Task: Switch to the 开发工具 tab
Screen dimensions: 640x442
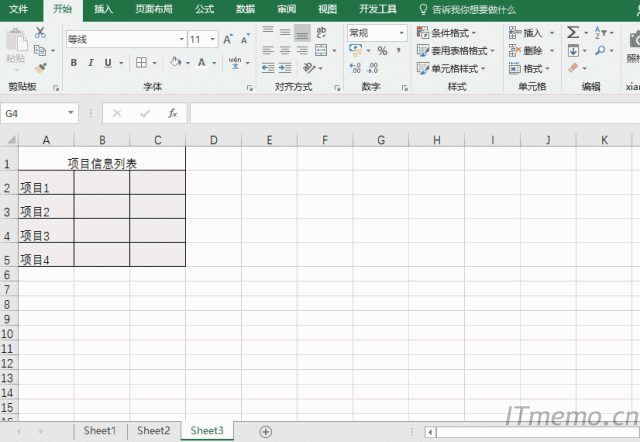Action: (x=378, y=9)
